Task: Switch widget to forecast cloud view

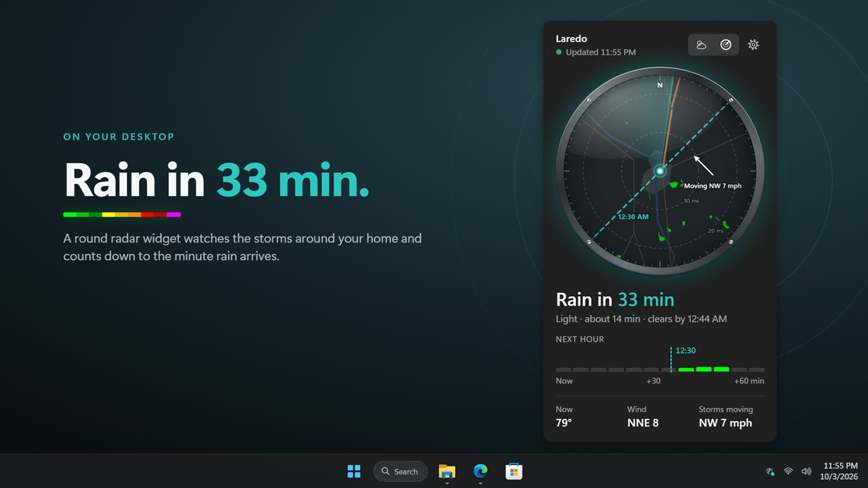Action: 701,45
